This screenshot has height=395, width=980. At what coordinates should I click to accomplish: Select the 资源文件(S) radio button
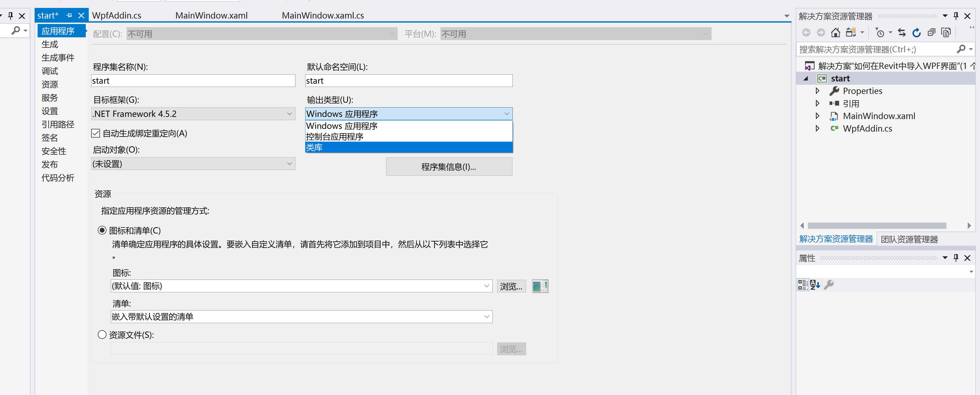coord(102,335)
